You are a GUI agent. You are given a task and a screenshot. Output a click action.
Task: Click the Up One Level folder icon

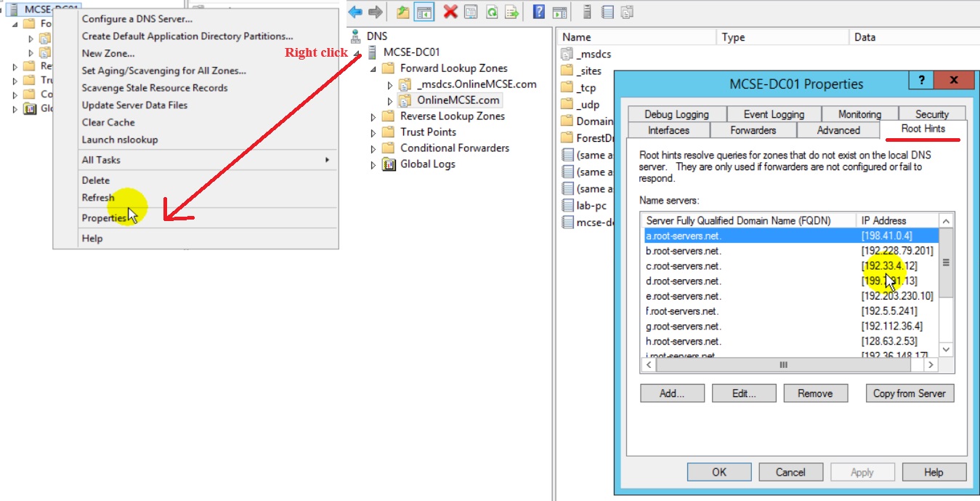[x=403, y=12]
